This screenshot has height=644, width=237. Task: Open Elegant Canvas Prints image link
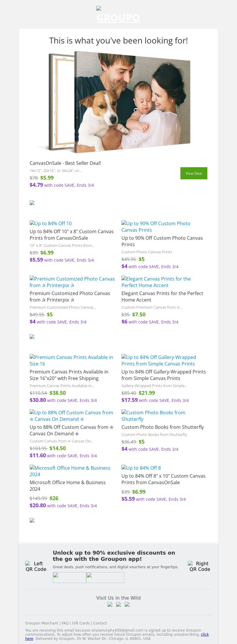coord(156,282)
